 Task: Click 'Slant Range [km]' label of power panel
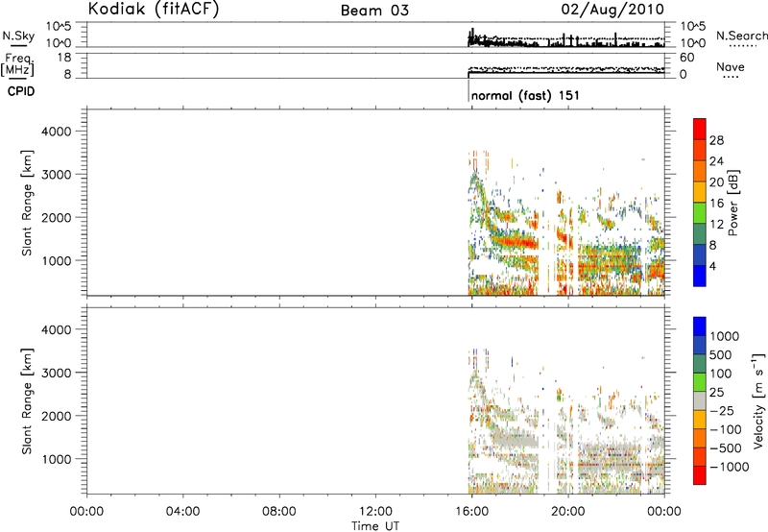click(28, 203)
